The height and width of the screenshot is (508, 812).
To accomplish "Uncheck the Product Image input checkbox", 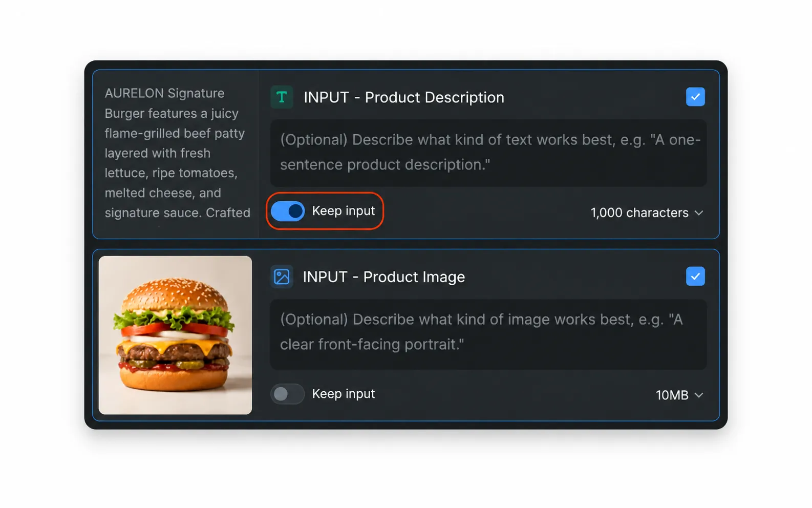I will pos(695,277).
